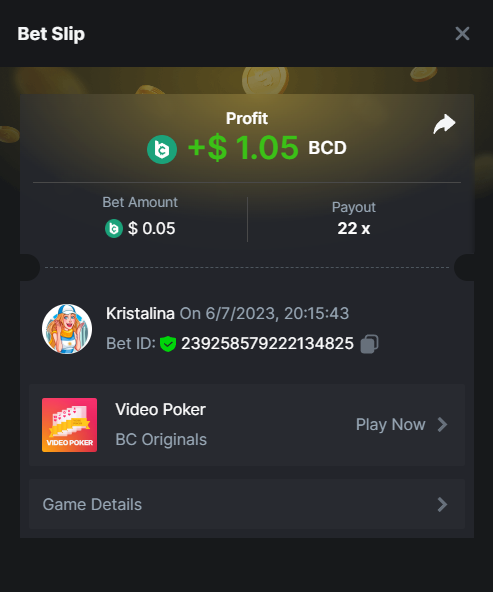Open Kristalina's avatar picture

click(67, 329)
